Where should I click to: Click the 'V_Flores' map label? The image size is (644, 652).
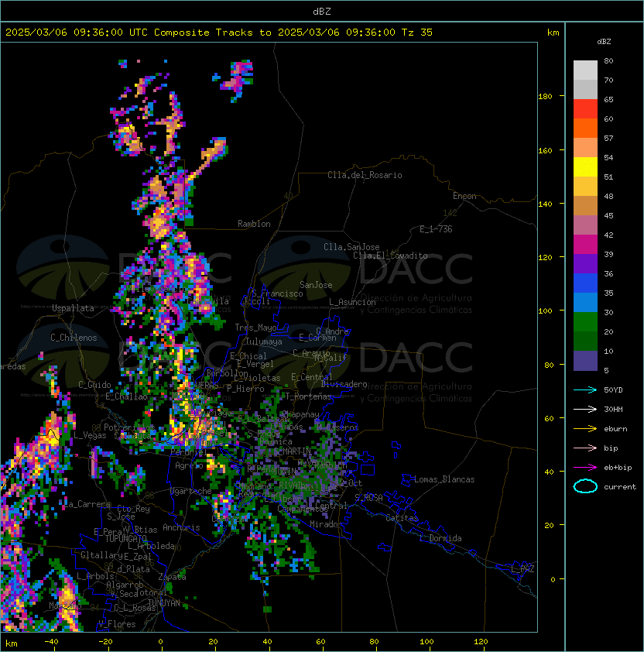117,624
